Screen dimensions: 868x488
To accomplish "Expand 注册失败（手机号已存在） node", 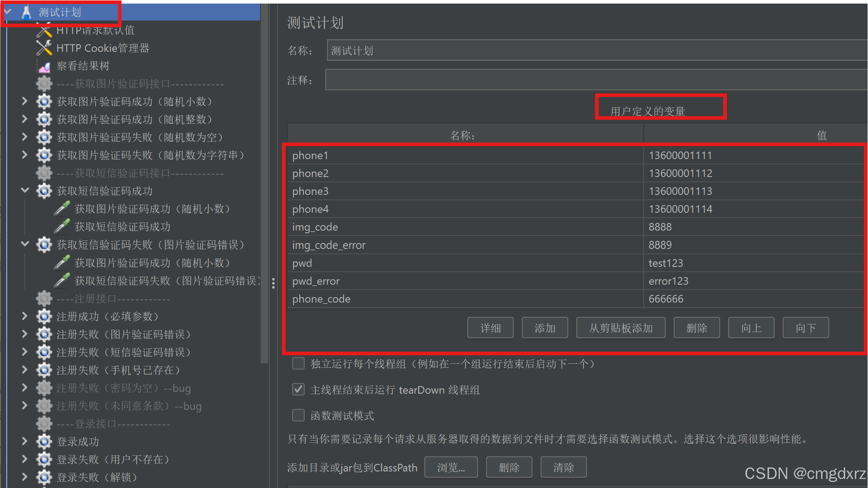I will pos(25,370).
